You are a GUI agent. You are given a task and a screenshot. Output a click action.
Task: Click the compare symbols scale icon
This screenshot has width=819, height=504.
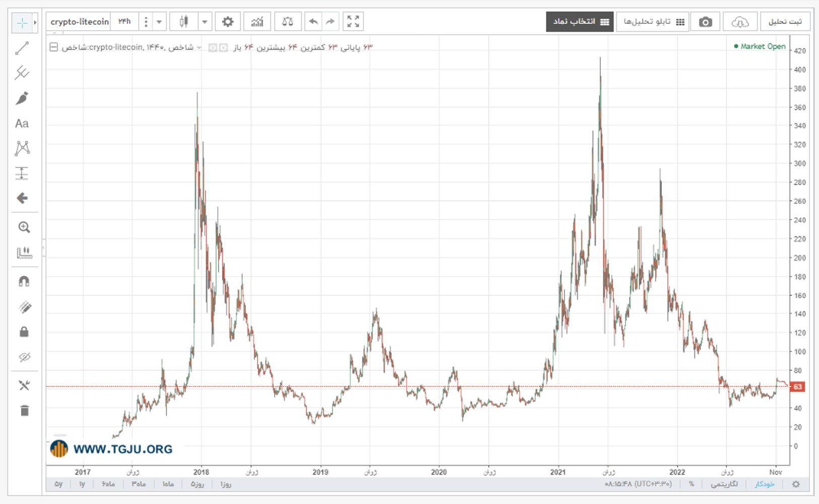tap(288, 22)
